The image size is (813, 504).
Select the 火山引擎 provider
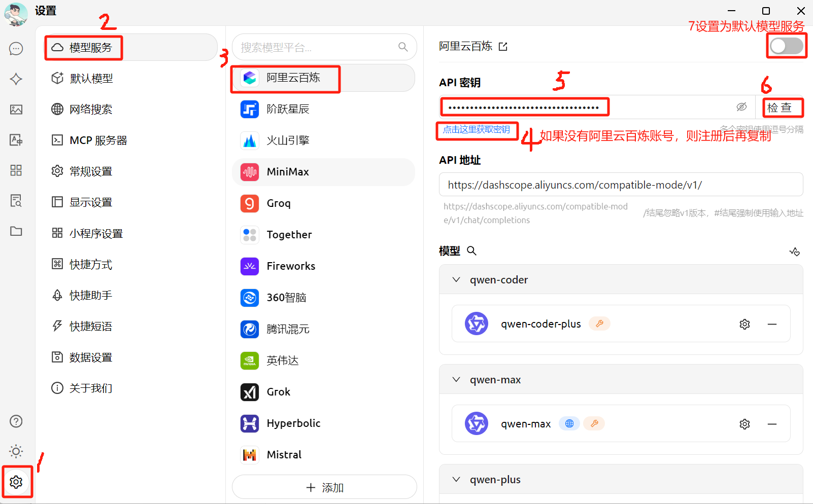[324, 140]
